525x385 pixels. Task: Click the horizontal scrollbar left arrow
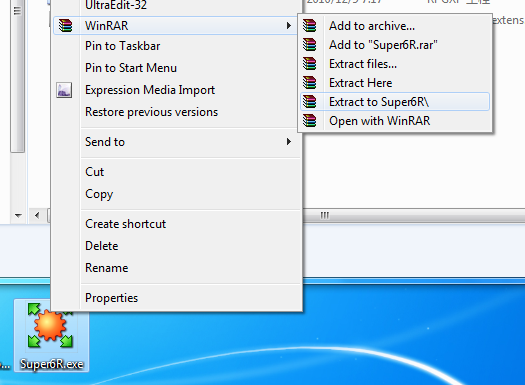click(x=37, y=215)
